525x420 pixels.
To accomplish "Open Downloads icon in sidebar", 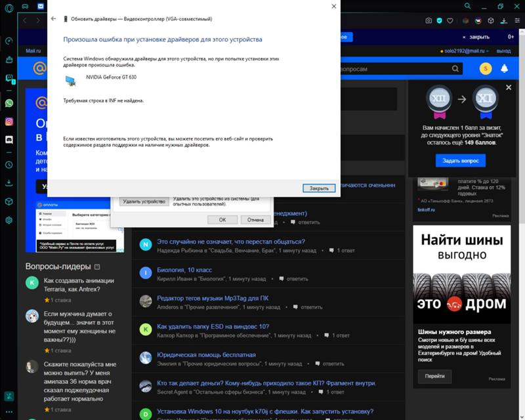I will click(x=9, y=183).
